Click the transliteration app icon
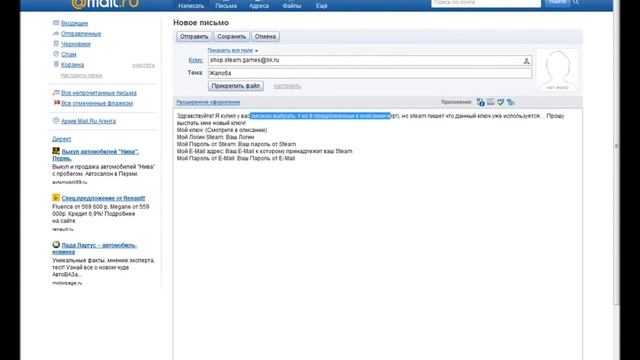 point(511,102)
